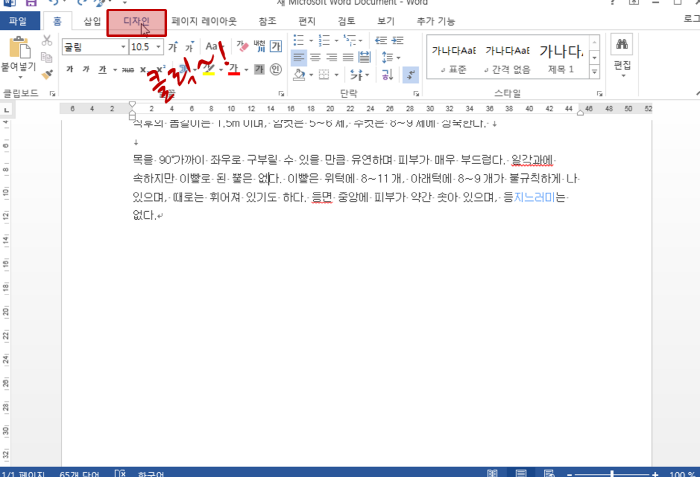Open the Font dialog launcher
The width and height of the screenshot is (700, 477).
281,94
